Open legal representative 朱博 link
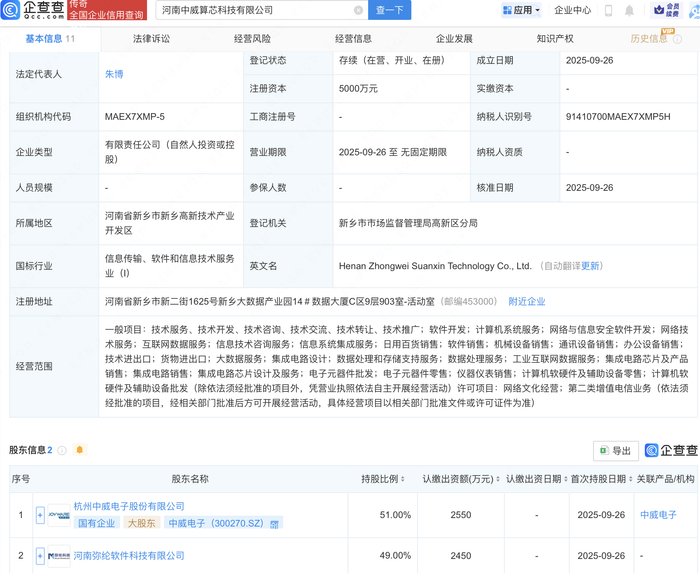The image size is (700, 573). click(x=114, y=74)
